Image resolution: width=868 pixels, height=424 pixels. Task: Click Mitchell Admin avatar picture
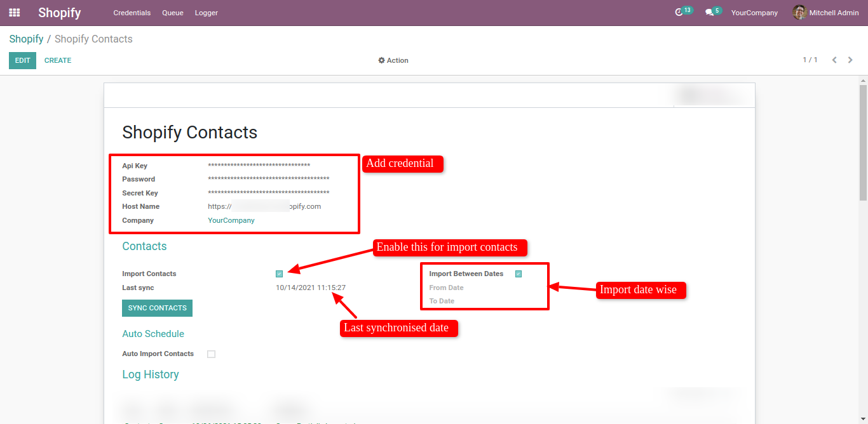tap(799, 13)
